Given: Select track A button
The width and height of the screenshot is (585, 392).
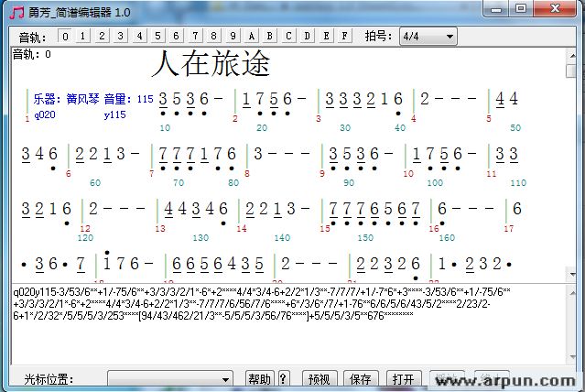Looking at the screenshot, I should (x=252, y=37).
